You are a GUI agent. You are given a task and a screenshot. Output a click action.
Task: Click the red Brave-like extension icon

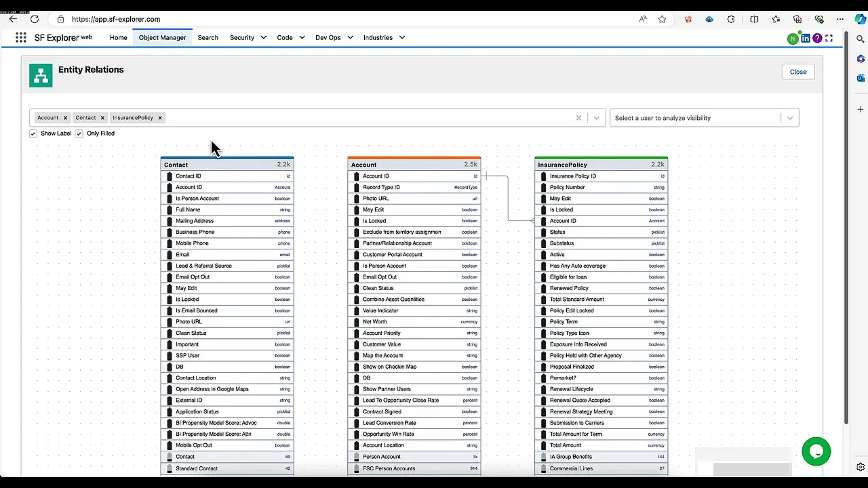(x=689, y=19)
